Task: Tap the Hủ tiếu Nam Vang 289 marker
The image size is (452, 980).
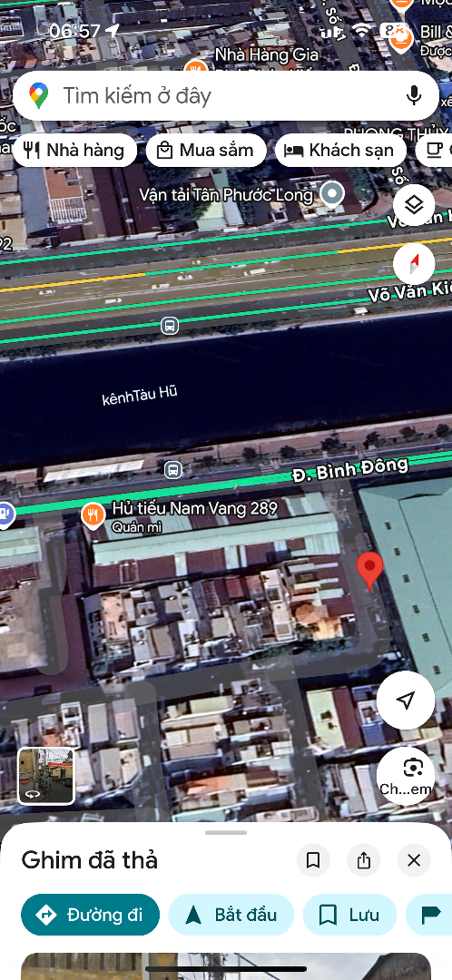Action: 93,515
